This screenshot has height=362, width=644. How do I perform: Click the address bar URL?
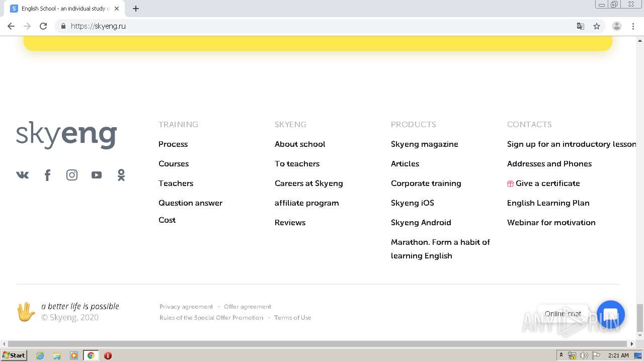(x=98, y=26)
